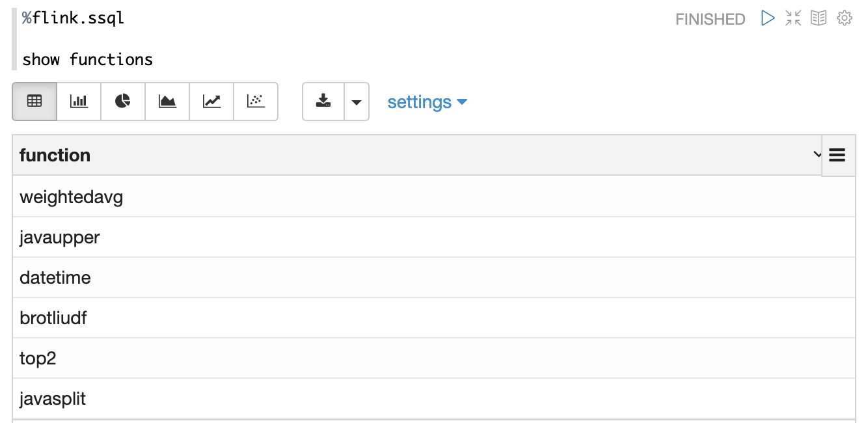
Task: Switch to table view icon
Action: click(x=34, y=102)
